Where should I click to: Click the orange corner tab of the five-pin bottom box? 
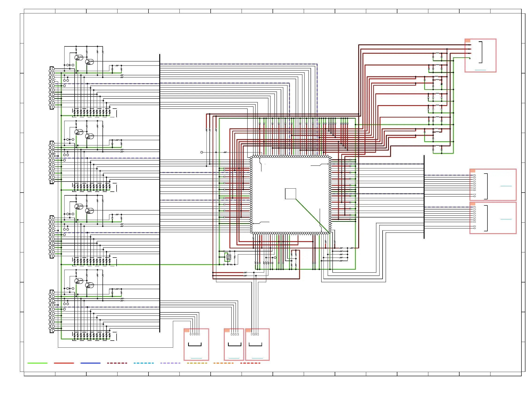(x=187, y=330)
